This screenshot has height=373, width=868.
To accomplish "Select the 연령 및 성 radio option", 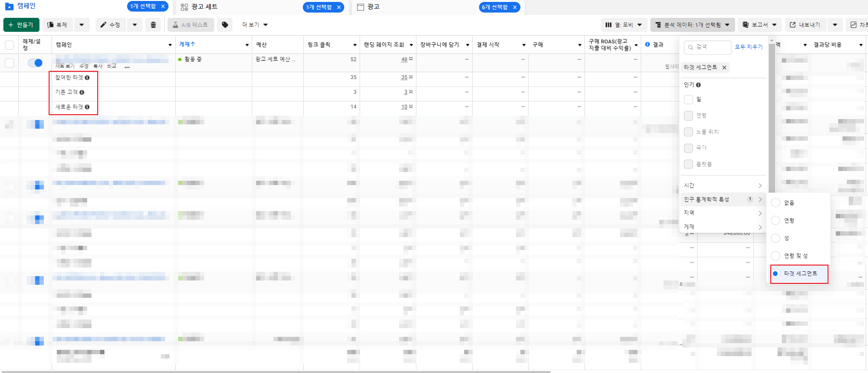I will click(776, 256).
